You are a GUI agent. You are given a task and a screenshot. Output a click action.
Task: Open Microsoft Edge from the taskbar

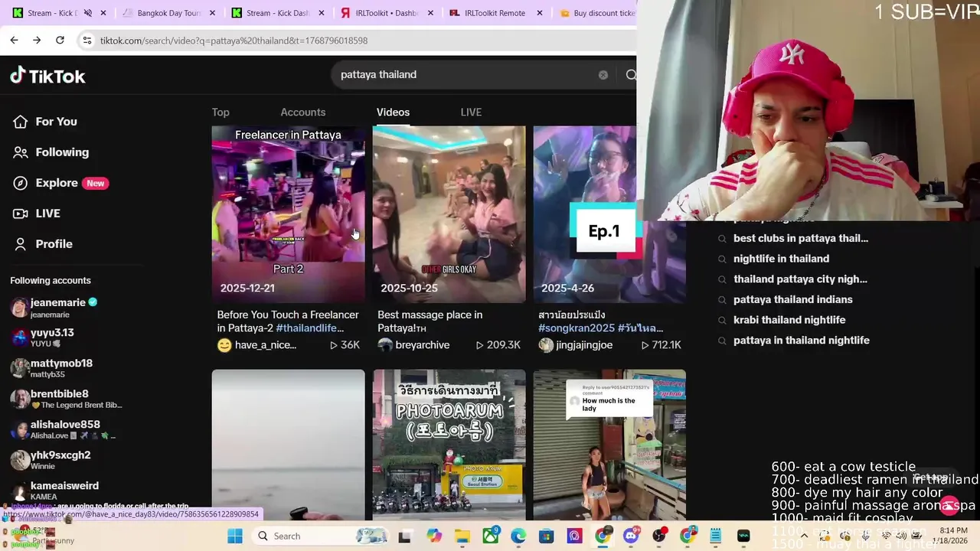click(x=518, y=536)
